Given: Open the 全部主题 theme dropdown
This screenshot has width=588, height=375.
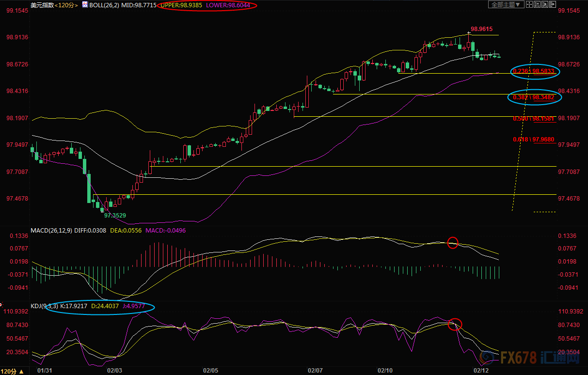Looking at the screenshot, I should tap(507, 5).
